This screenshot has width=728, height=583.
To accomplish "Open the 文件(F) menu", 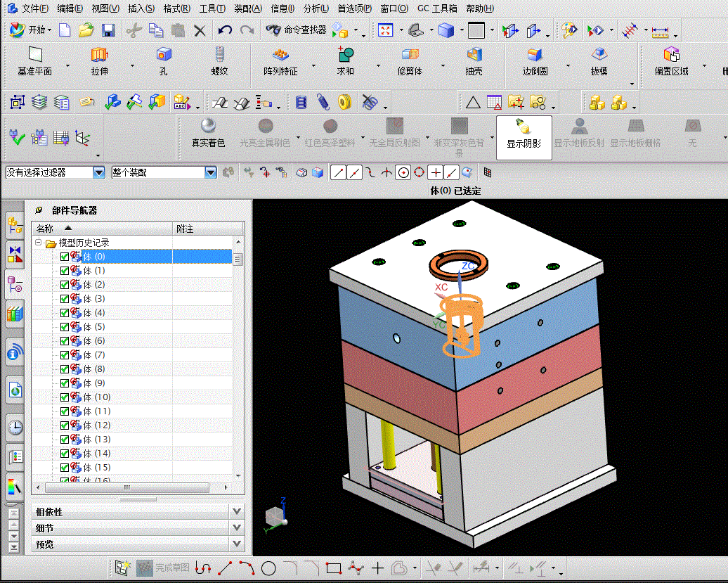I will (34, 8).
